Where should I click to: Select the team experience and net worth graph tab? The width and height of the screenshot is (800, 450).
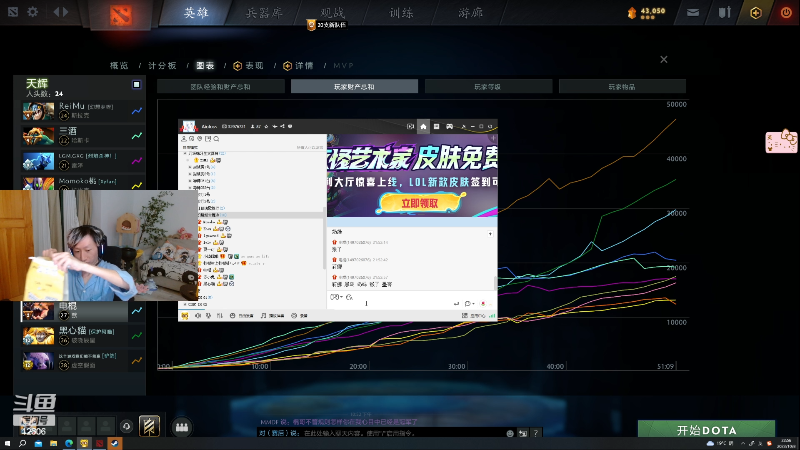pyautogui.click(x=220, y=87)
